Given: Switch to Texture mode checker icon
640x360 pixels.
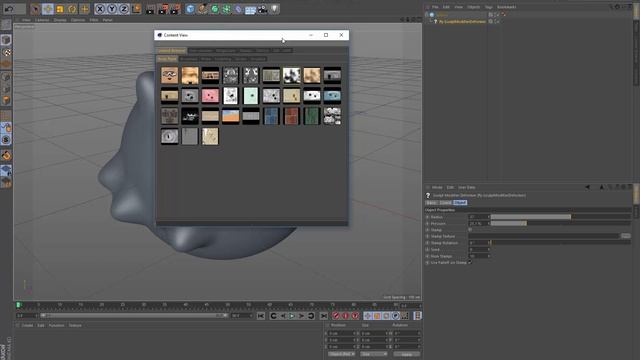Looking at the screenshot, I should 6,52.
